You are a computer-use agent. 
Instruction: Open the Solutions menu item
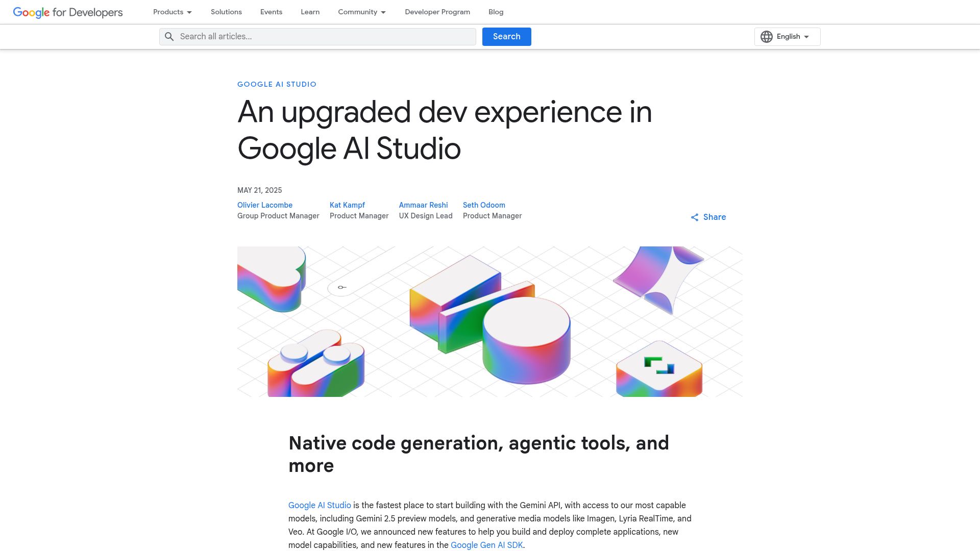(226, 12)
